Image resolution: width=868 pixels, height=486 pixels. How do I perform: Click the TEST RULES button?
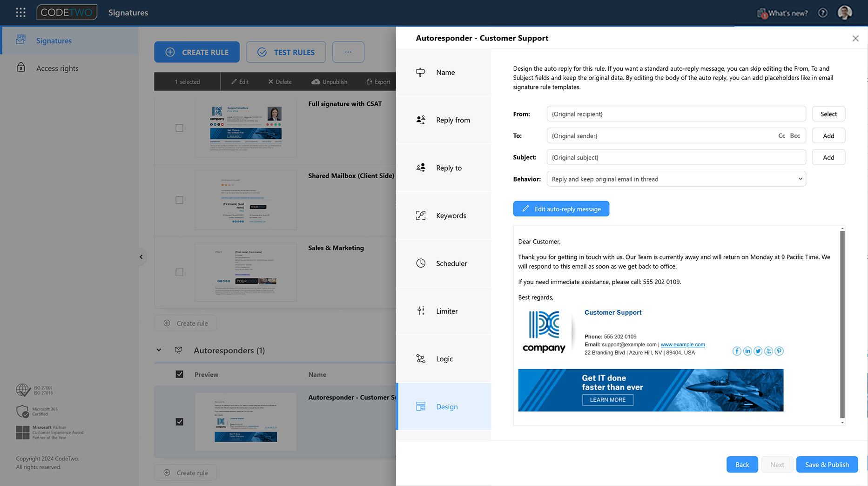coord(286,52)
